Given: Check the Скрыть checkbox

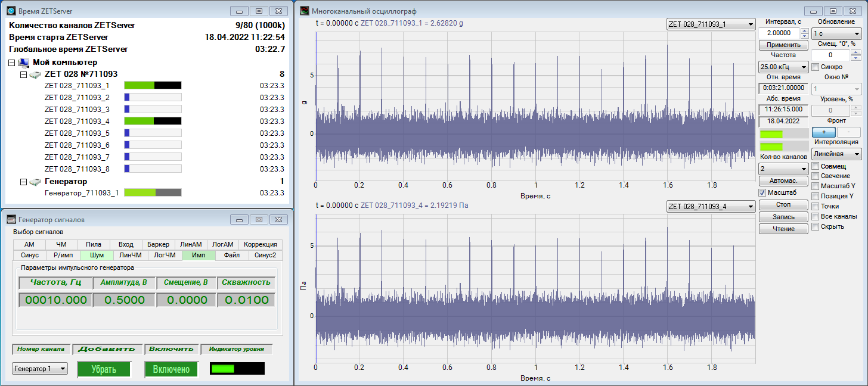Looking at the screenshot, I should tap(816, 226).
